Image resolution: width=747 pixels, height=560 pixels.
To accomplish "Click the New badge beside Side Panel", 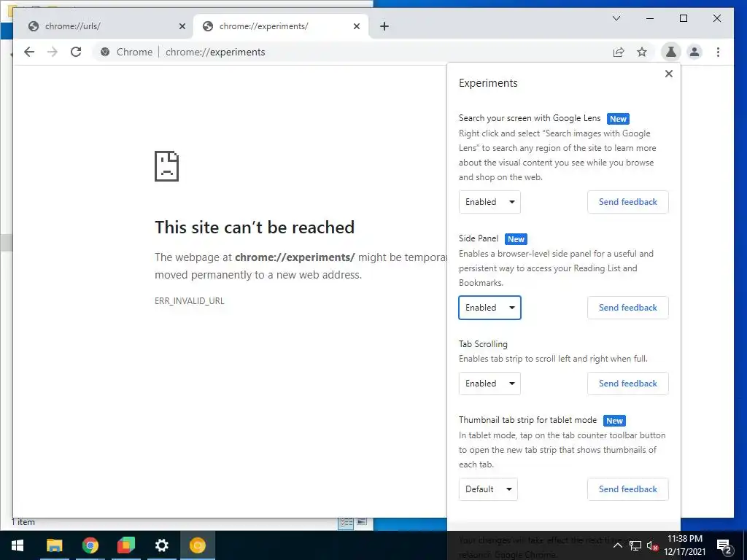I will point(516,239).
